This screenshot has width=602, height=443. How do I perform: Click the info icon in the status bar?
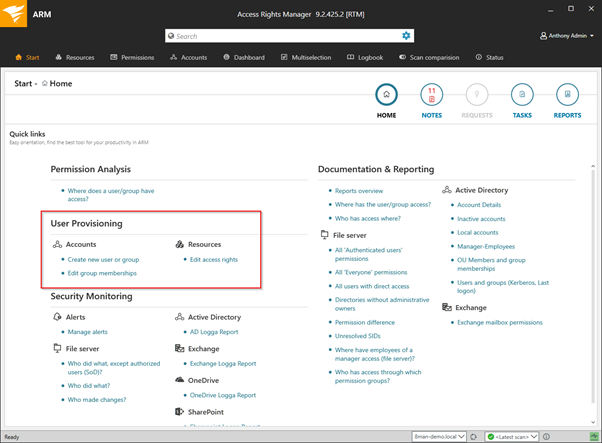(546, 436)
